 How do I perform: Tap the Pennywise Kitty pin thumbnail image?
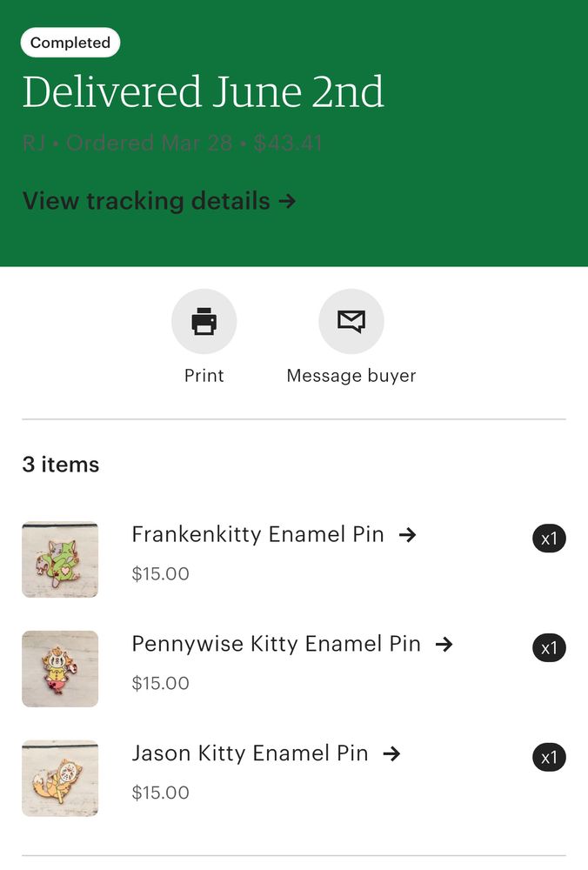[60, 669]
